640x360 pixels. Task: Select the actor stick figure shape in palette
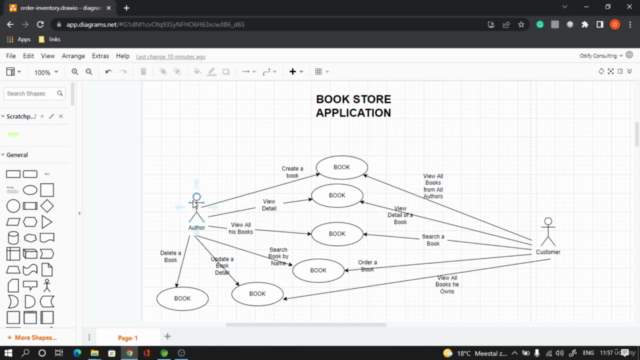point(47,285)
